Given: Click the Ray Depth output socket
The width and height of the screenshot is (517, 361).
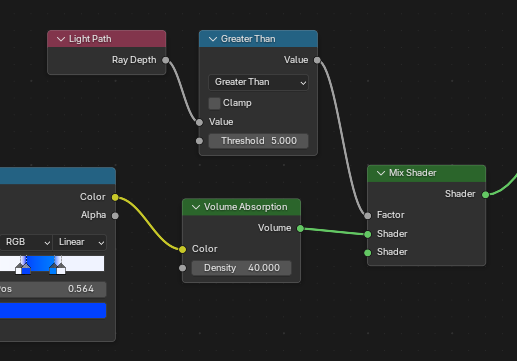Looking at the screenshot, I should click(165, 60).
